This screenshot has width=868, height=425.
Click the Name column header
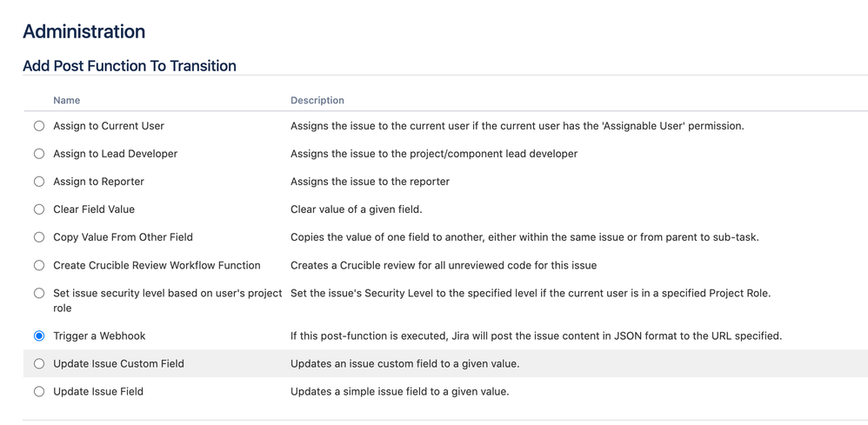[66, 100]
